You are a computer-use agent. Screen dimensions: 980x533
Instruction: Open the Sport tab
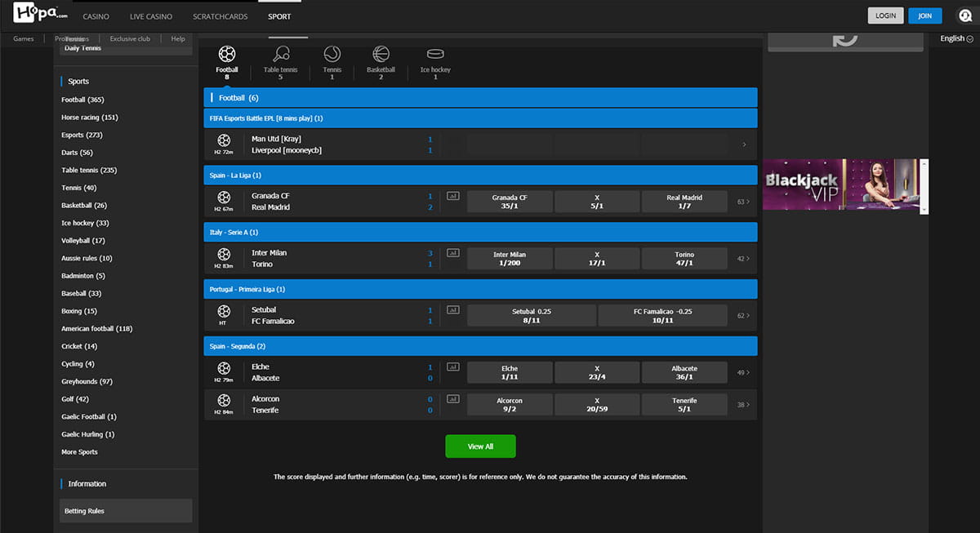[x=279, y=16]
